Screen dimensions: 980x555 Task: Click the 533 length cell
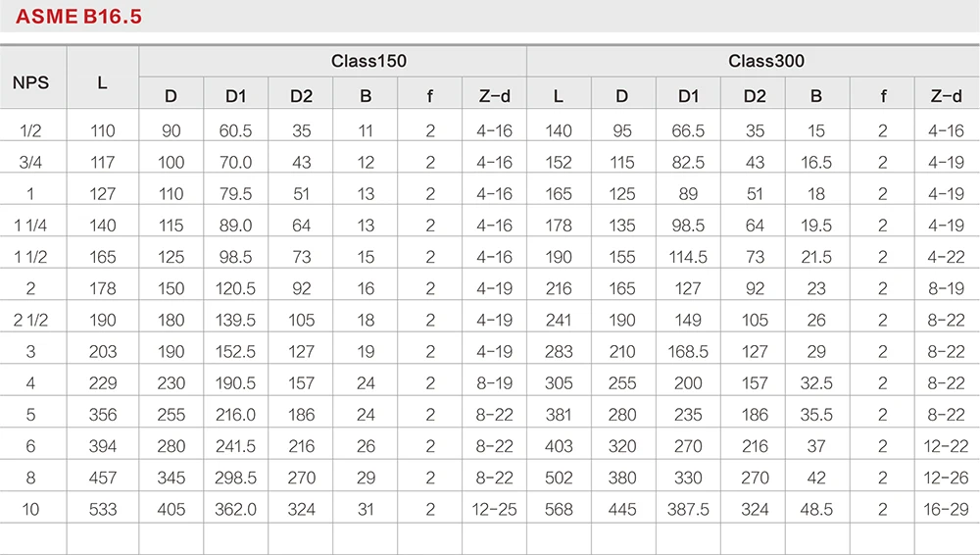pyautogui.click(x=102, y=509)
